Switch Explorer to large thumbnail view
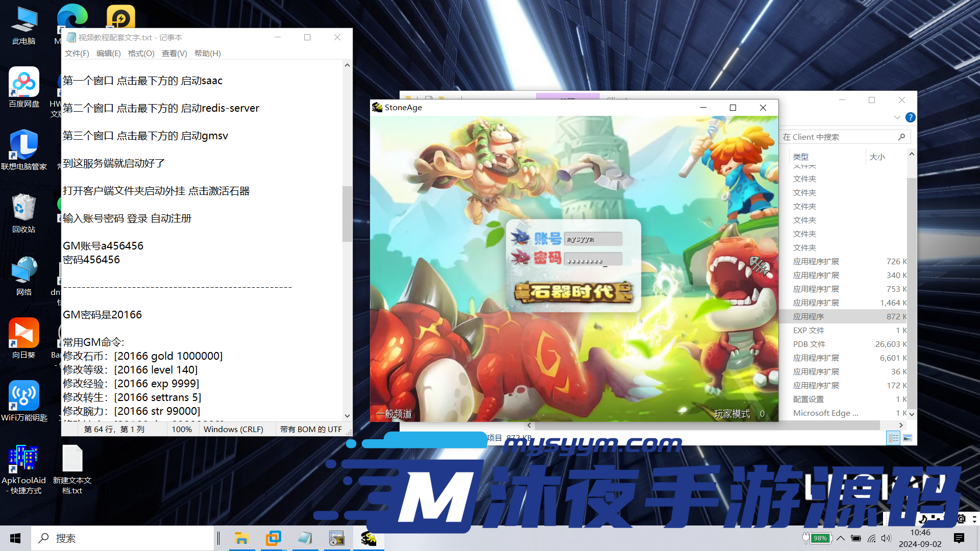 click(x=908, y=438)
